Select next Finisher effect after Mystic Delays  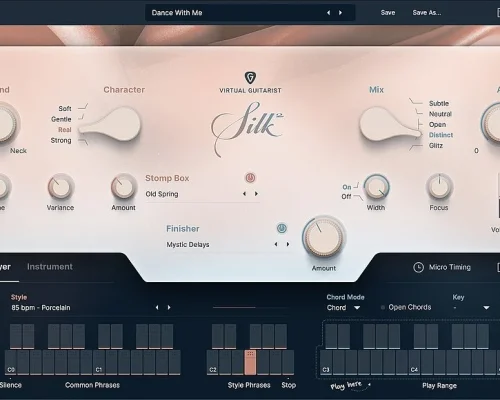click(x=288, y=244)
